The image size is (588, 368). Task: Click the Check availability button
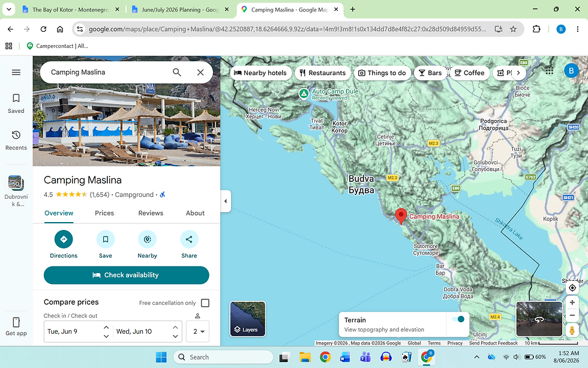pos(127,275)
